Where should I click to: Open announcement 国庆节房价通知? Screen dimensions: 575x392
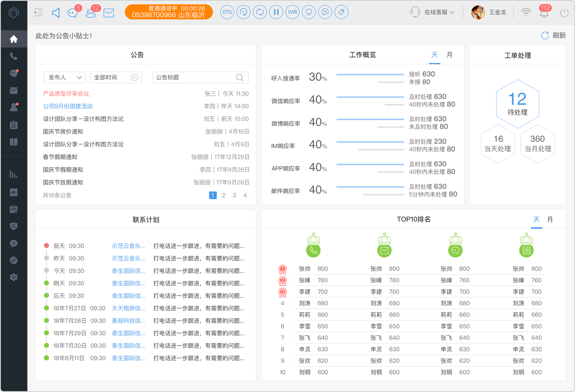click(63, 132)
